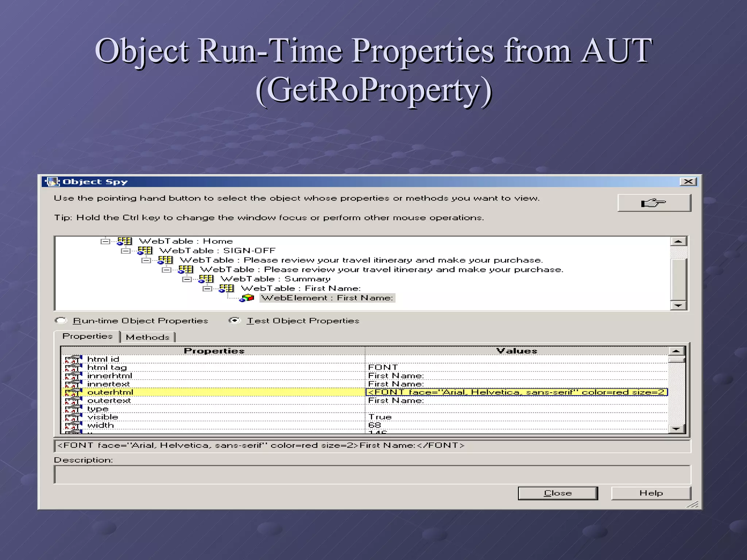Click the WebElement icon beside 'First Name:'

click(247, 298)
